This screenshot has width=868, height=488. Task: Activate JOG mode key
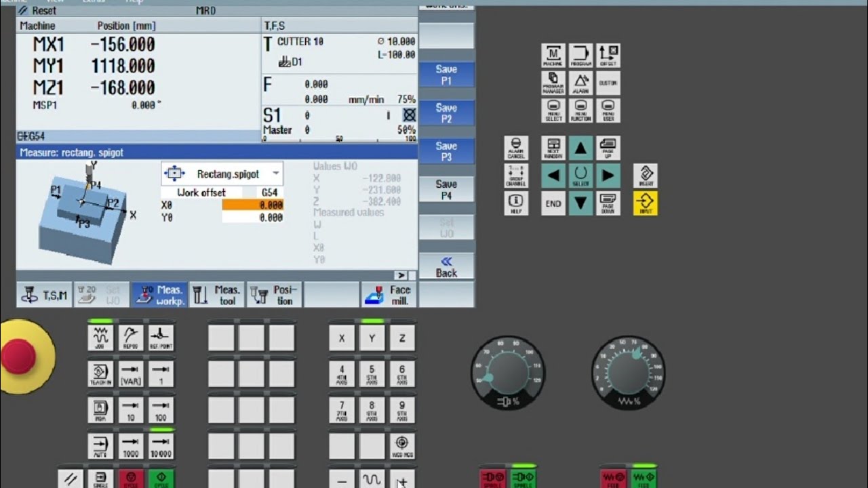100,338
